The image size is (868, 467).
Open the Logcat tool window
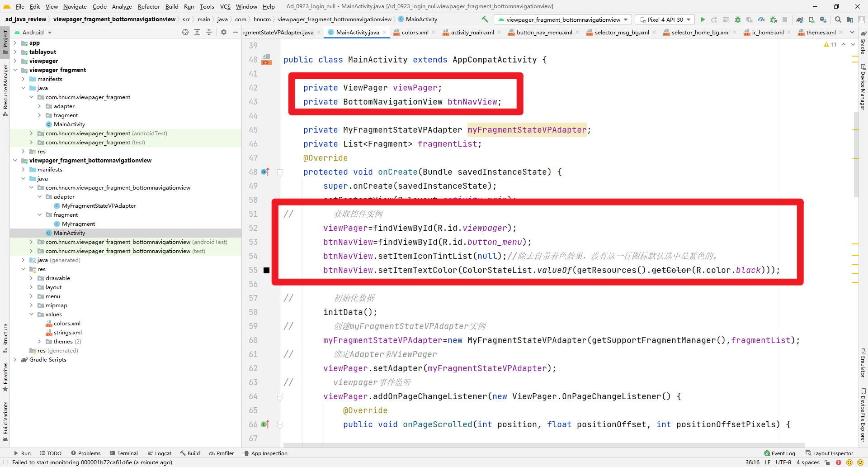pos(160,453)
